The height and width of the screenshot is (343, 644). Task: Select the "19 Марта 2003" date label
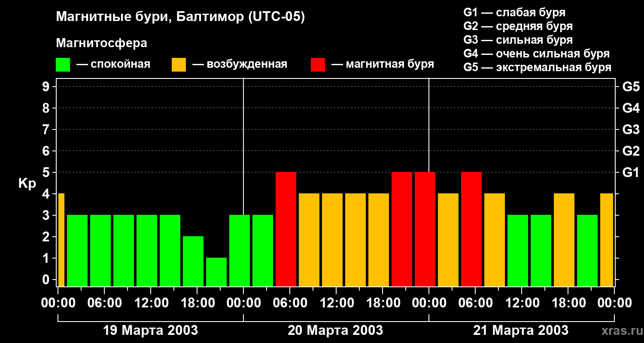(x=151, y=331)
